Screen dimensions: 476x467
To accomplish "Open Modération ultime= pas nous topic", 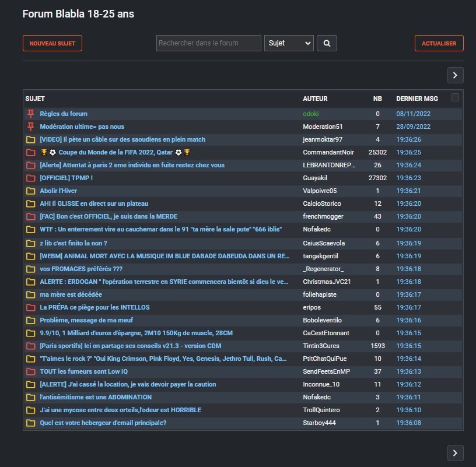I will (x=82, y=127).
